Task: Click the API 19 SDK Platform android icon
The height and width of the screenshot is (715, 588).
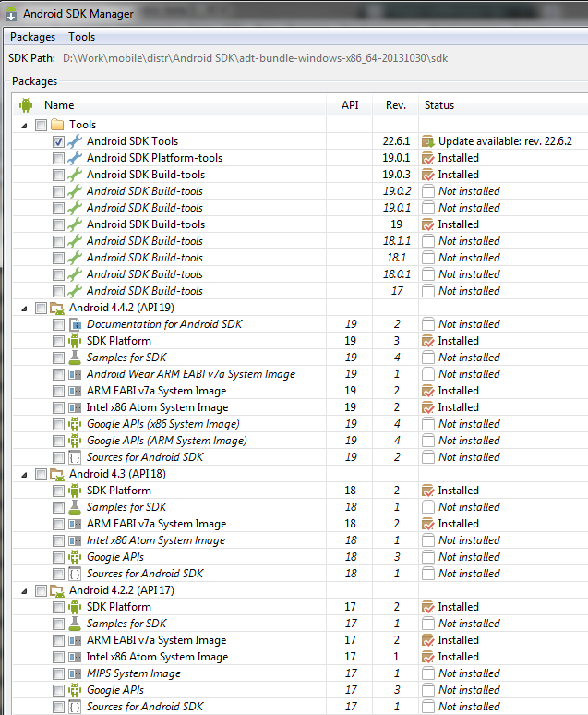Action: 75,341
